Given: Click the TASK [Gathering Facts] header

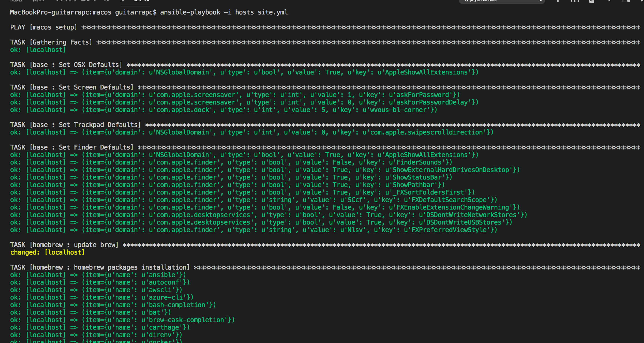Looking at the screenshot, I should pos(51,42).
